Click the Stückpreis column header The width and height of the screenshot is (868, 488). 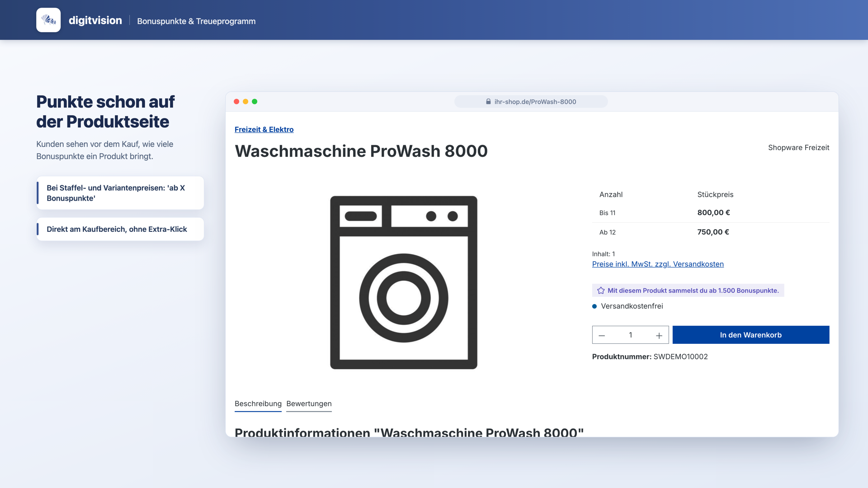715,194
